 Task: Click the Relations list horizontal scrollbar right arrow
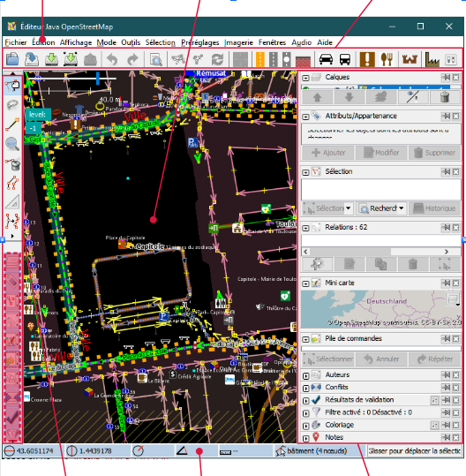pyautogui.click(x=447, y=252)
